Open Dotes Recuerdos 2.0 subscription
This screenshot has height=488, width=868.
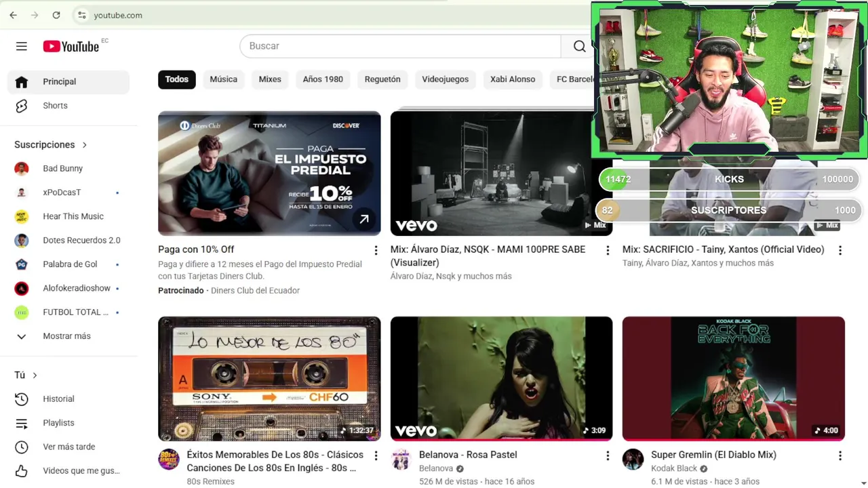coord(68,241)
